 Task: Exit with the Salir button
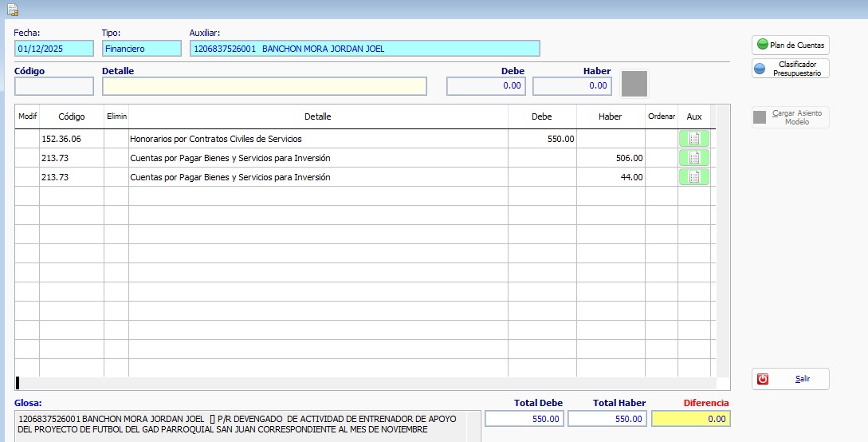(x=791, y=379)
